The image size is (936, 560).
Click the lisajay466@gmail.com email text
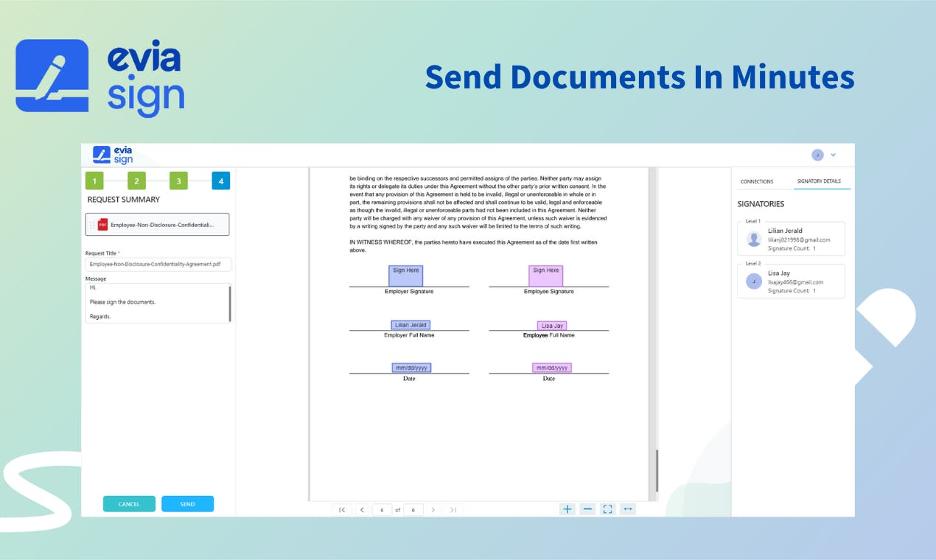pos(796,282)
